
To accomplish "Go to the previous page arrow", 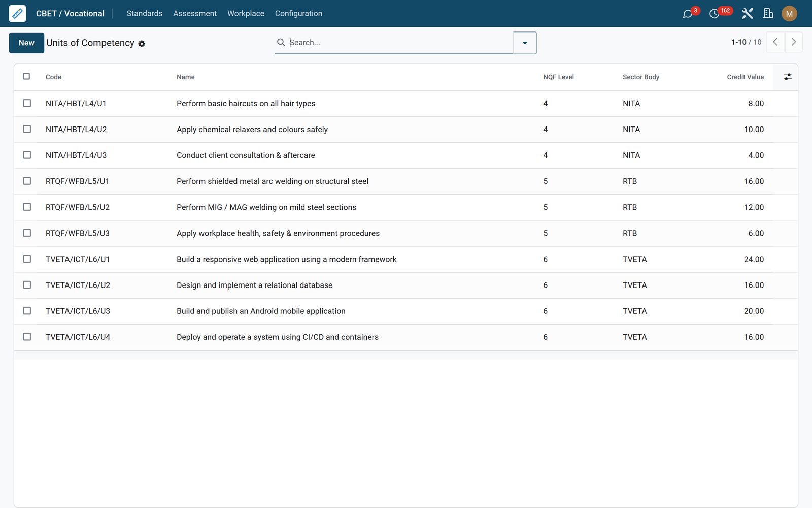I will pyautogui.click(x=775, y=42).
